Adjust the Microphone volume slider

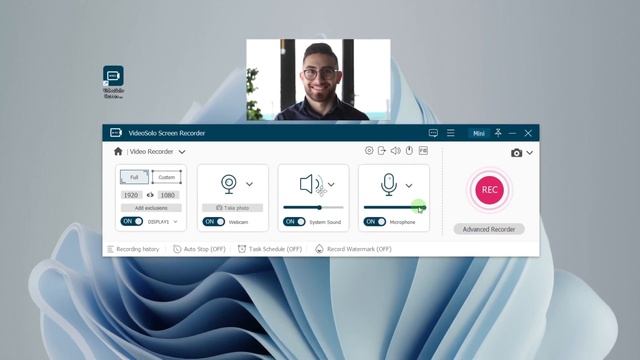pyautogui.click(x=395, y=207)
